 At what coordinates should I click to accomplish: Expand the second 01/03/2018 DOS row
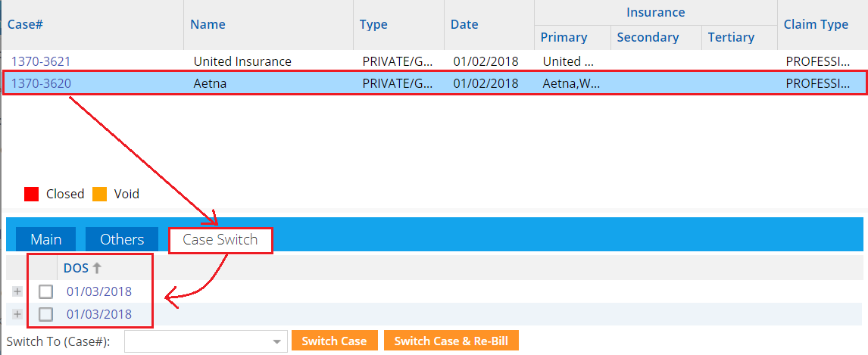click(17, 314)
